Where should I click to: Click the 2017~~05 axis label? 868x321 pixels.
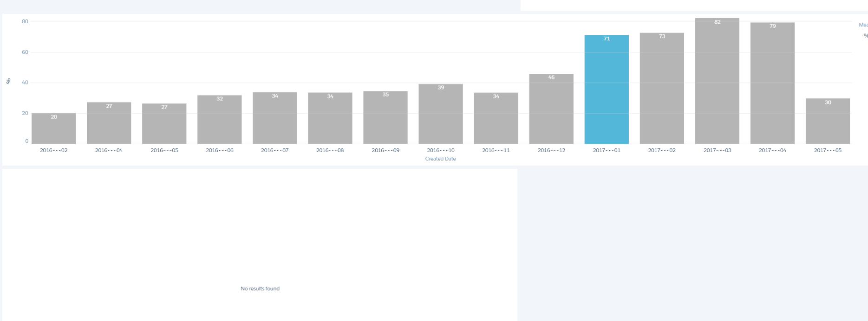(828, 150)
